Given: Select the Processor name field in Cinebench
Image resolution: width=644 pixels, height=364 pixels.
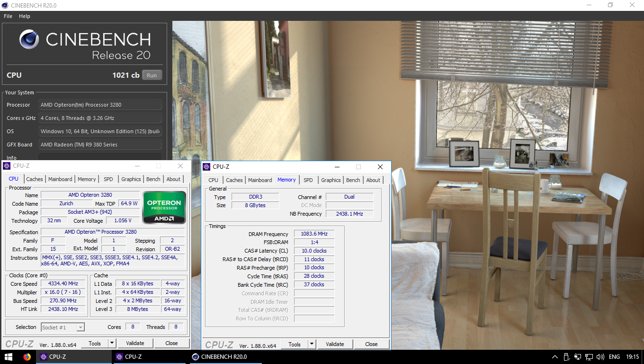Looking at the screenshot, I should pos(100,105).
